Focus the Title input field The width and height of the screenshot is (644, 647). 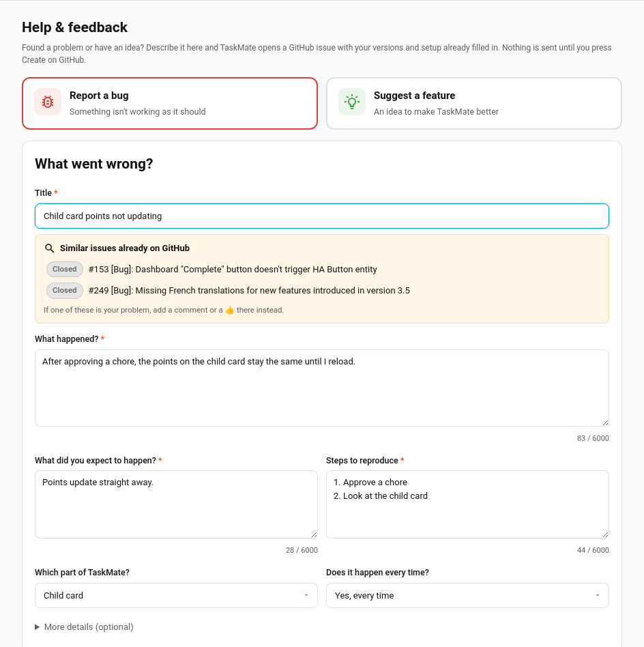322,216
